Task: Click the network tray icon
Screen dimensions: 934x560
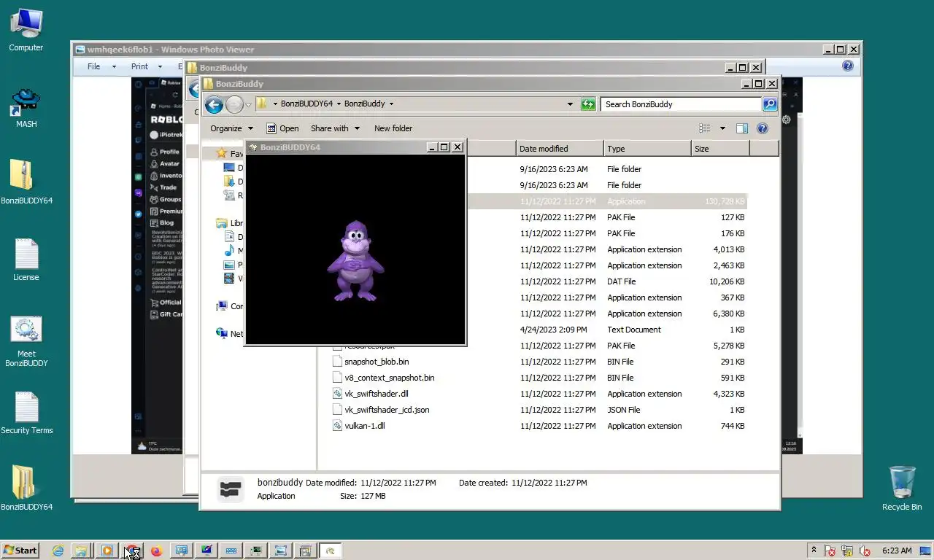Action: pos(847,551)
